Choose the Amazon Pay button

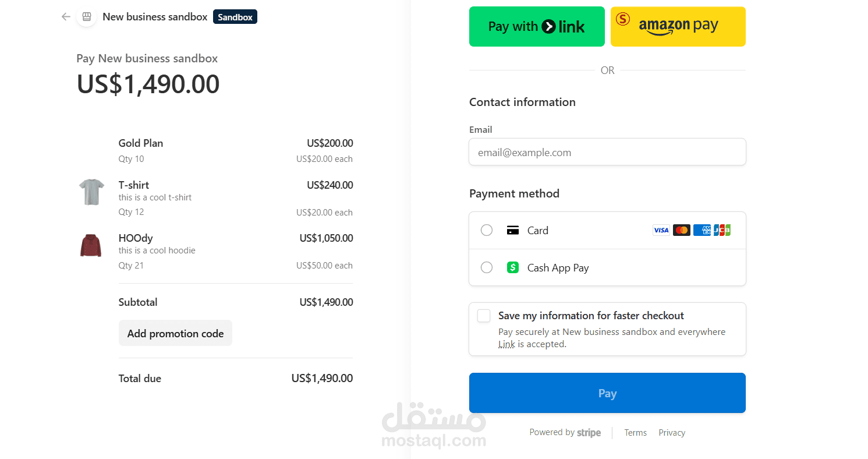pyautogui.click(x=678, y=26)
